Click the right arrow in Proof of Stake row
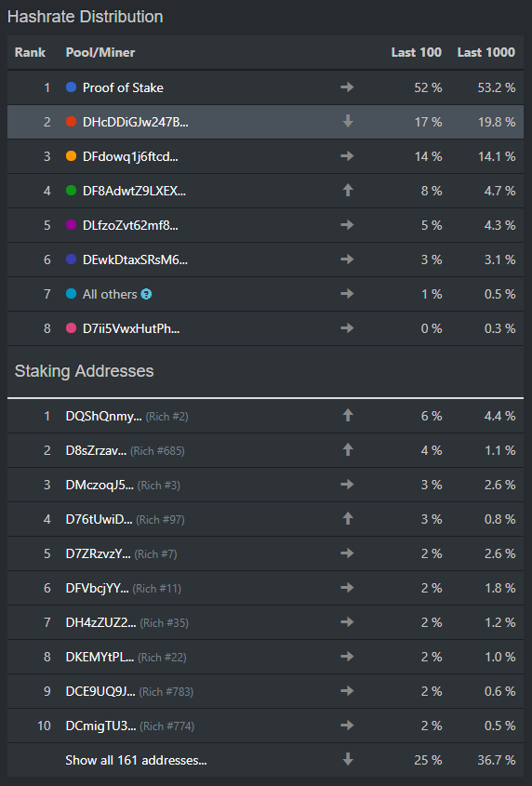 point(347,87)
